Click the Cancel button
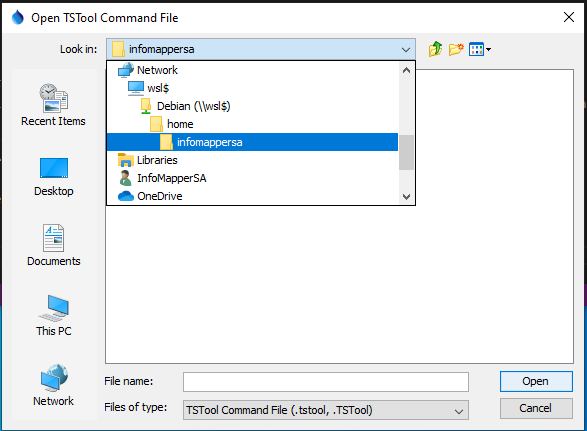587x431 pixels. 536,408
